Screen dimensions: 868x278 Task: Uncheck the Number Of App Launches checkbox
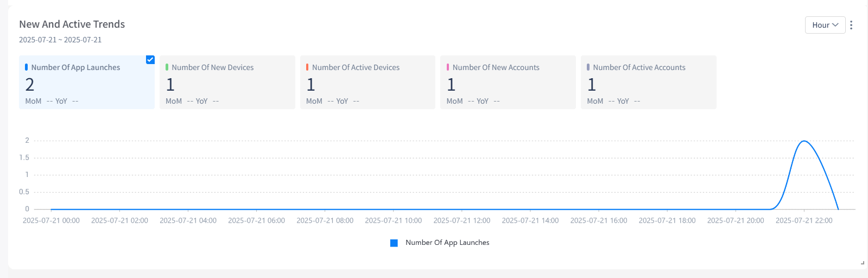pos(150,60)
